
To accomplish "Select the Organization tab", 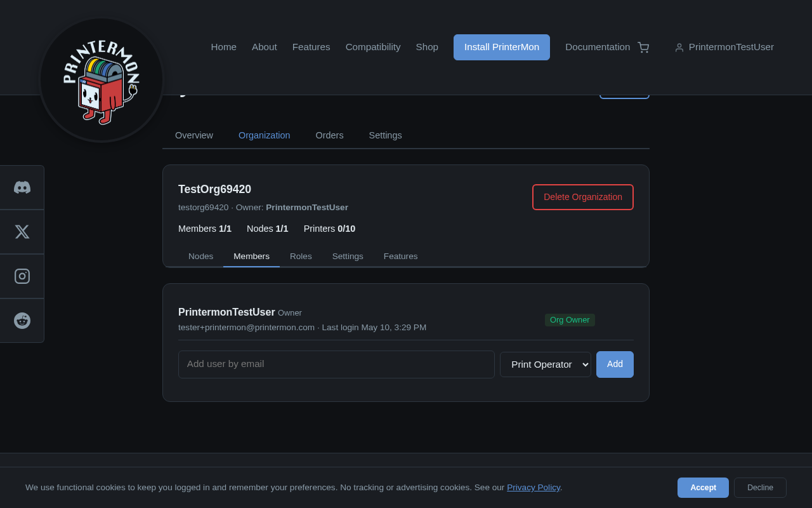I will point(265,135).
